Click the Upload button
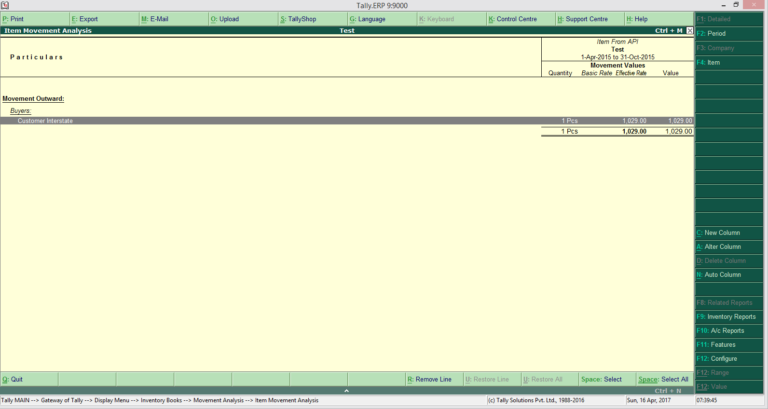The height and width of the screenshot is (409, 768). coord(243,19)
